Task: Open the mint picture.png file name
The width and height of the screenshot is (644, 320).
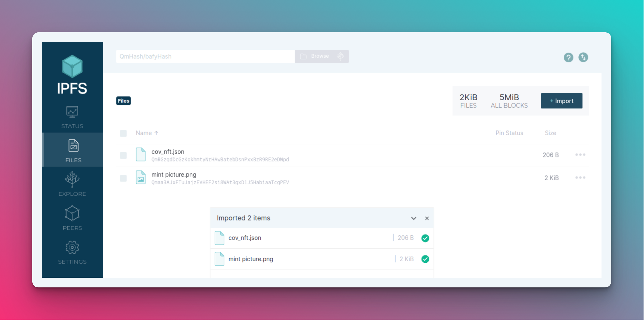Action: coord(174,175)
